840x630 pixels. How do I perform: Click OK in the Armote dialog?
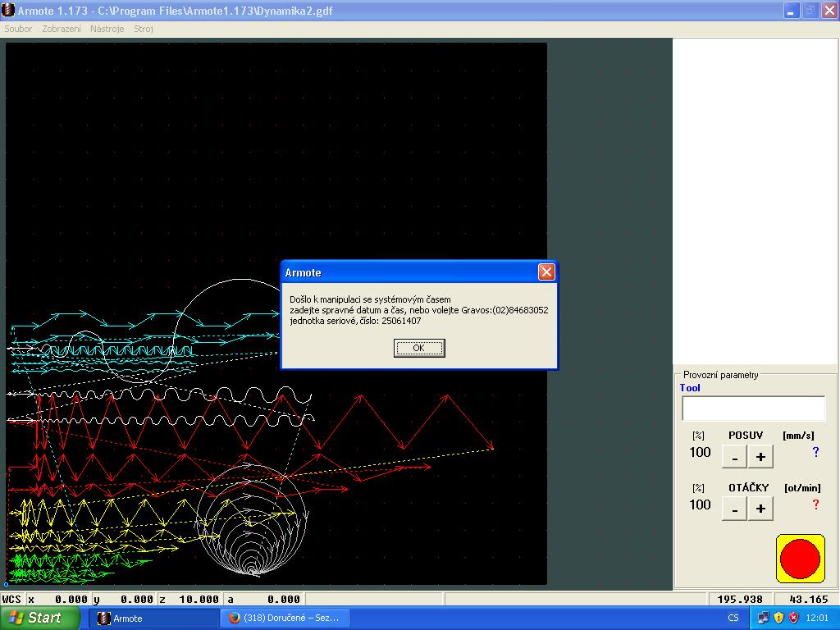click(x=419, y=348)
